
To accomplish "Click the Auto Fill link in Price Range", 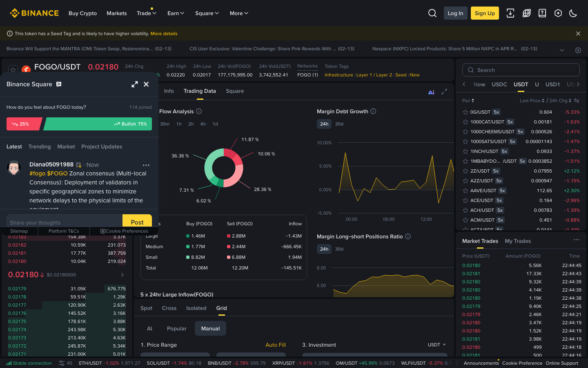I will [276, 345].
